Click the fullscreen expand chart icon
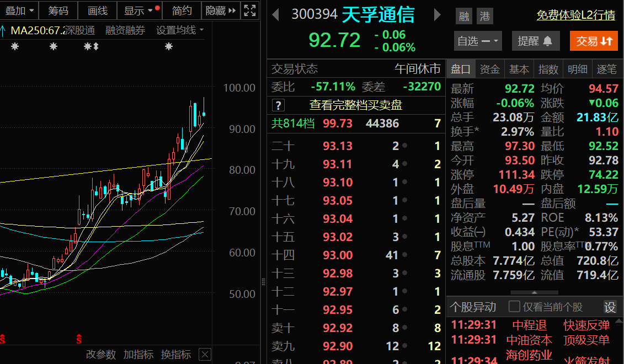Image resolution: width=624 pixels, height=364 pixels. (250, 10)
